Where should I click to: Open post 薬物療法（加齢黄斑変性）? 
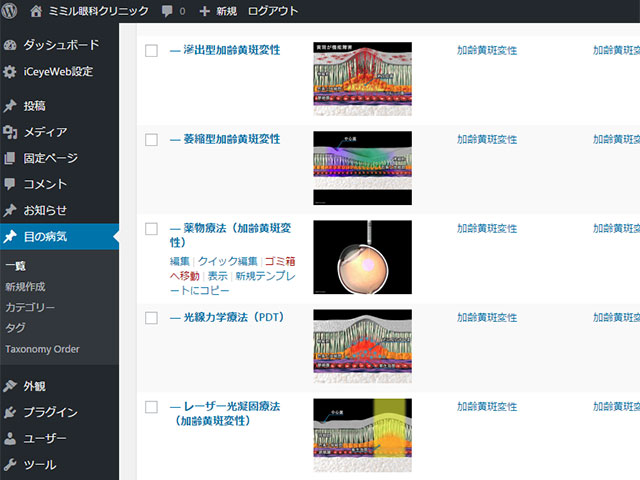coord(231,235)
